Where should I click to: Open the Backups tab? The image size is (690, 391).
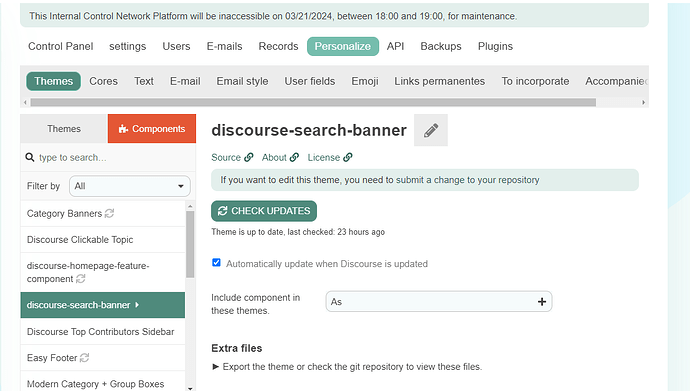point(441,46)
